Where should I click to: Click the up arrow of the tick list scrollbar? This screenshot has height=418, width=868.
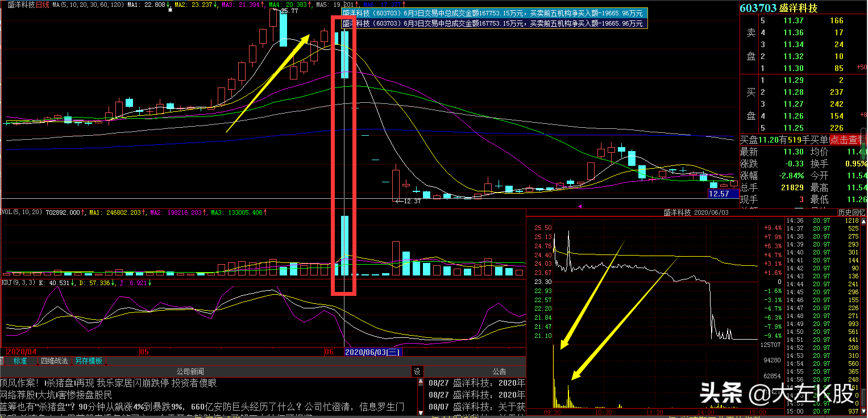click(x=863, y=220)
